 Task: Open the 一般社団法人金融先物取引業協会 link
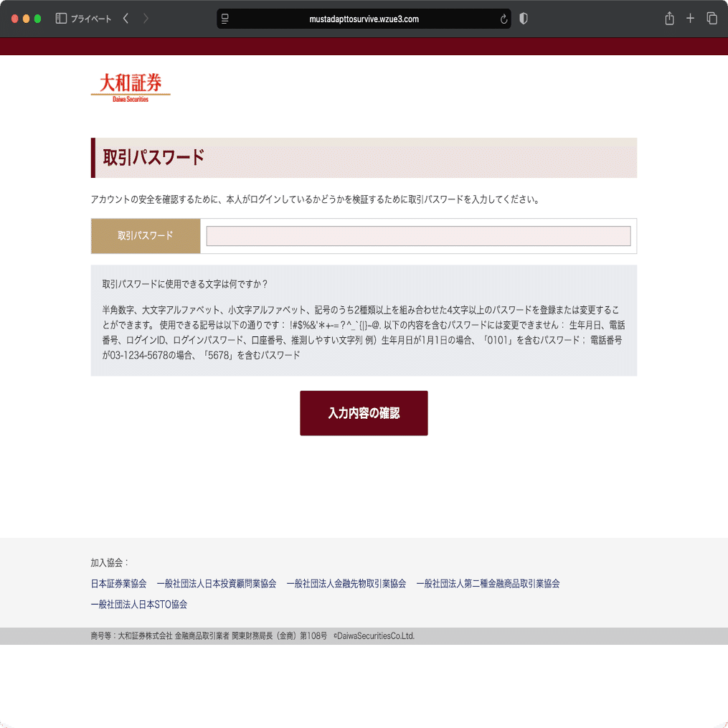(346, 584)
